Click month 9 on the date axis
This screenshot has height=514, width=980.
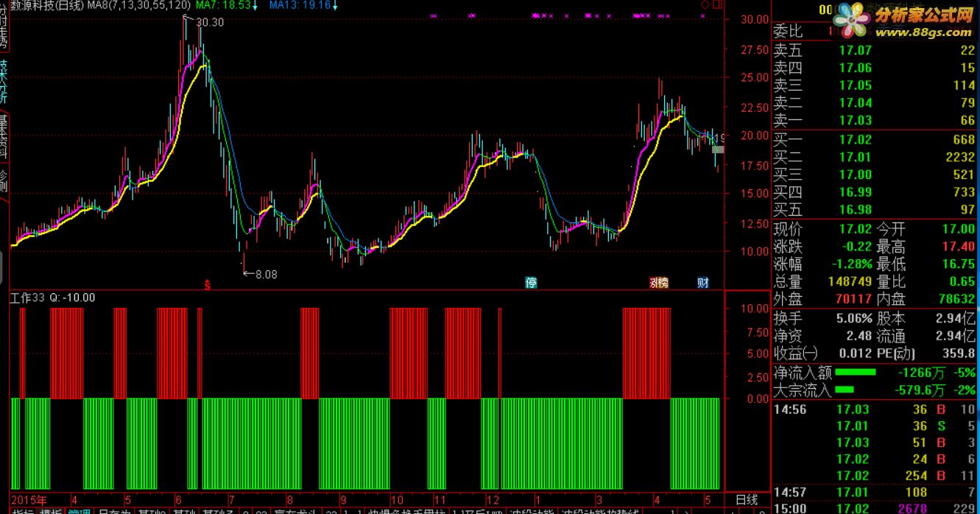pos(343,499)
